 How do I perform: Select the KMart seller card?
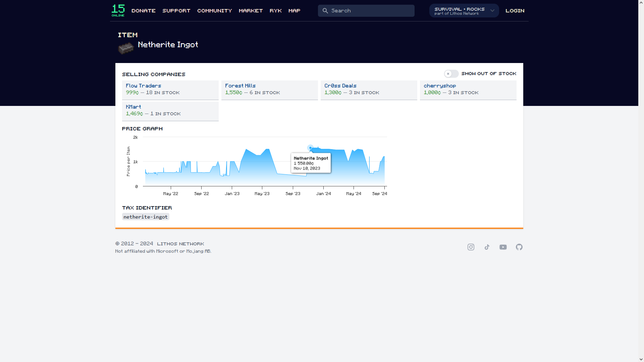tap(170, 111)
